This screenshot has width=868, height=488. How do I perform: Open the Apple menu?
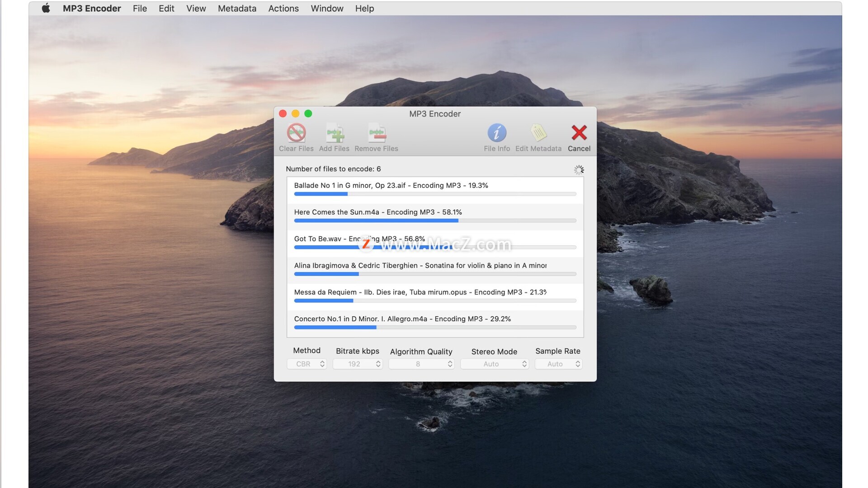[46, 8]
